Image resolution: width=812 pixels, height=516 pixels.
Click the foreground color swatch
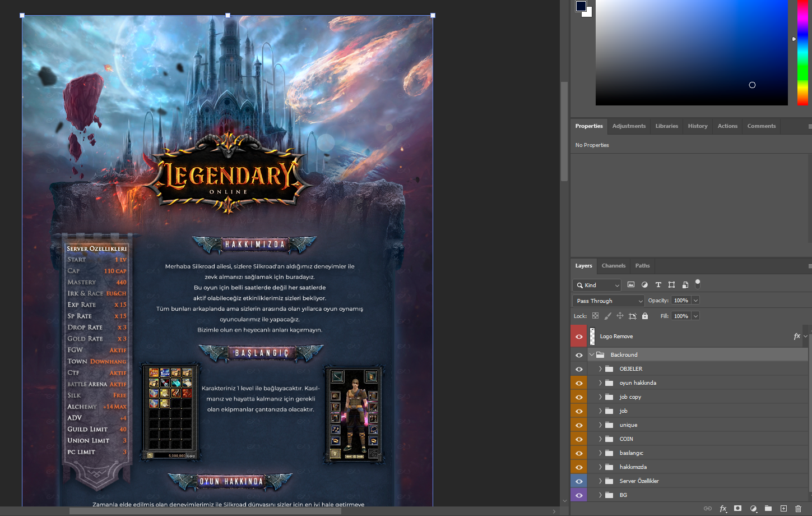tap(581, 6)
